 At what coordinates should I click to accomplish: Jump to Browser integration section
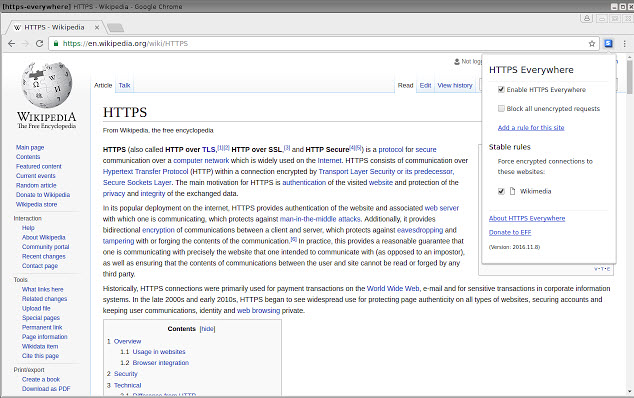click(161, 363)
